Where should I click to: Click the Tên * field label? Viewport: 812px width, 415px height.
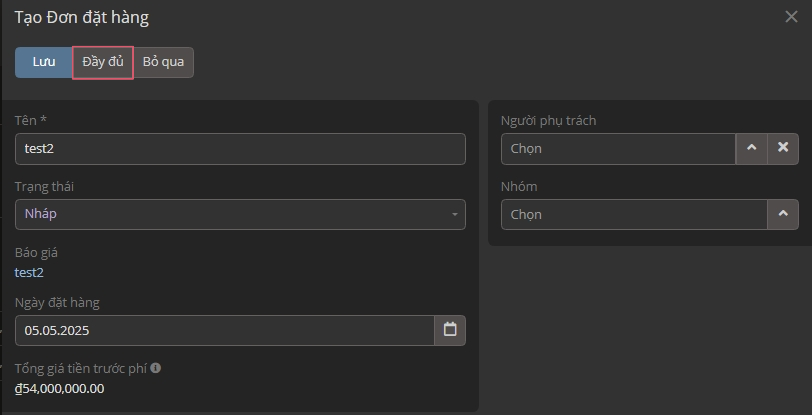(31, 120)
